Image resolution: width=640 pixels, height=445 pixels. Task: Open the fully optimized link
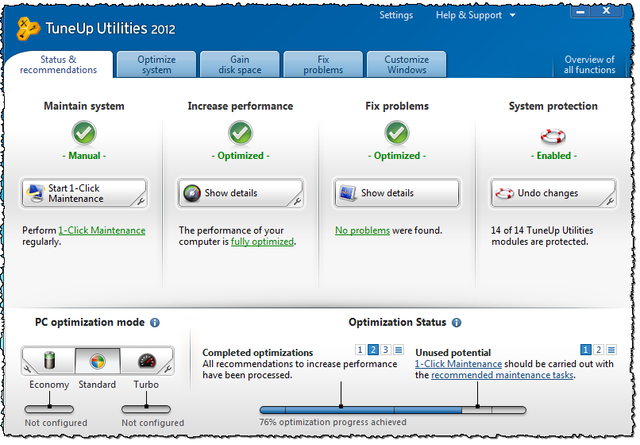click(x=262, y=242)
